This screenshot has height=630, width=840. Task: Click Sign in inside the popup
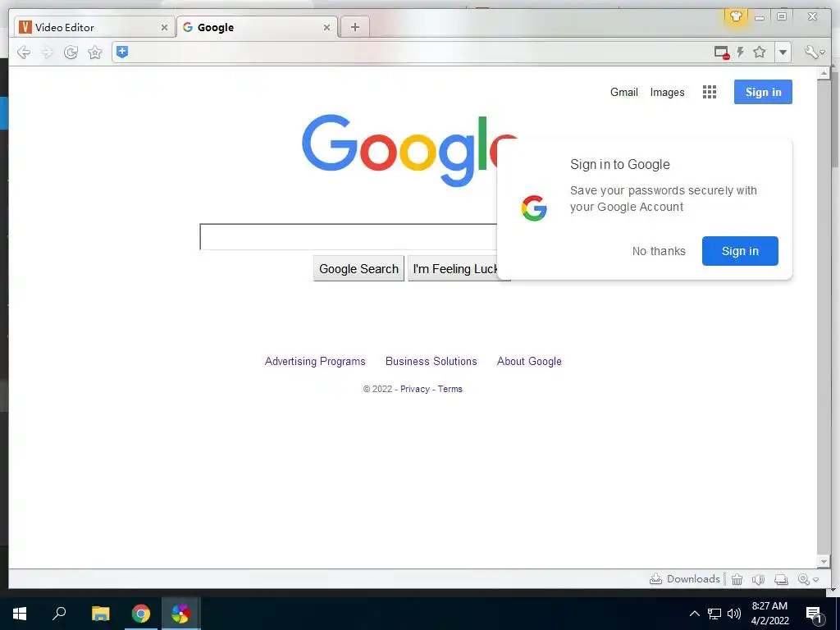(740, 251)
